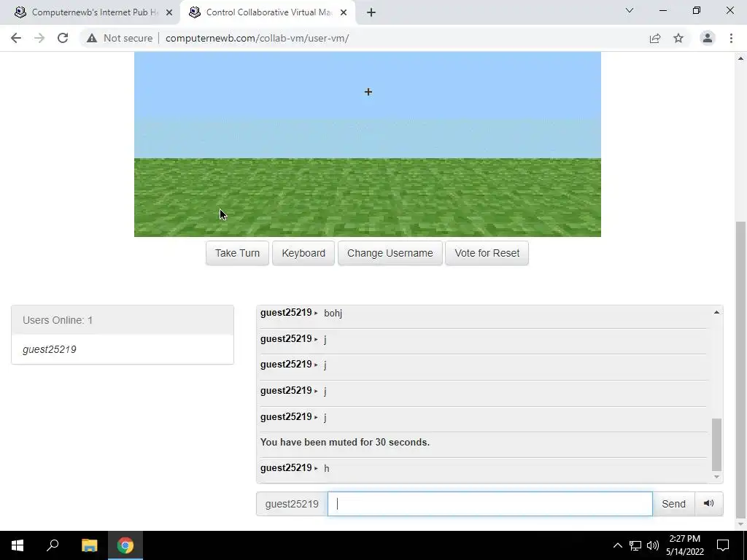Screen dimensions: 747x560
Task: Reload the current page
Action: coord(63,38)
